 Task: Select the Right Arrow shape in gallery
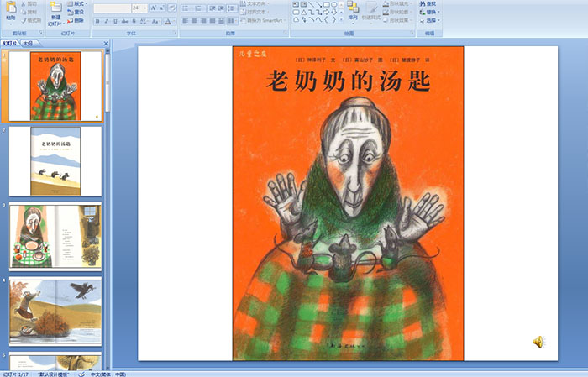click(326, 13)
